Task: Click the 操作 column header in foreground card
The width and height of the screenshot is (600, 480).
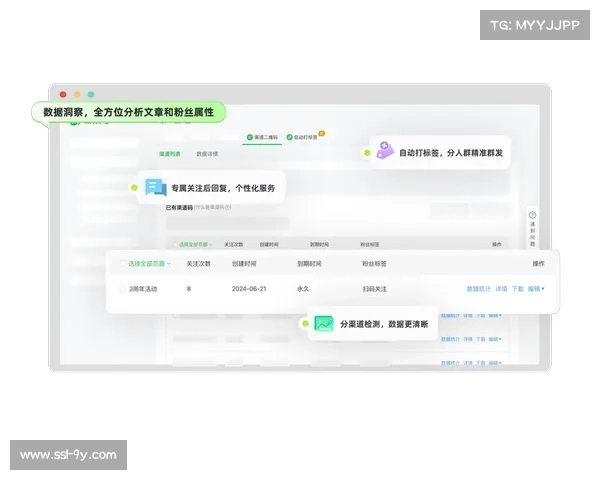Action: pyautogui.click(x=539, y=264)
